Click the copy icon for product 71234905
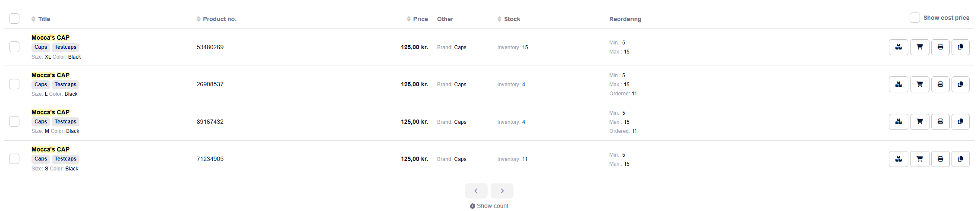 click(x=961, y=159)
